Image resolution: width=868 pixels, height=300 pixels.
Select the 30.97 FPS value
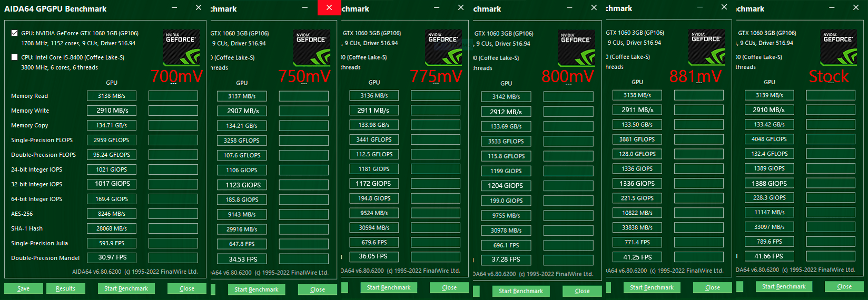[112, 257]
